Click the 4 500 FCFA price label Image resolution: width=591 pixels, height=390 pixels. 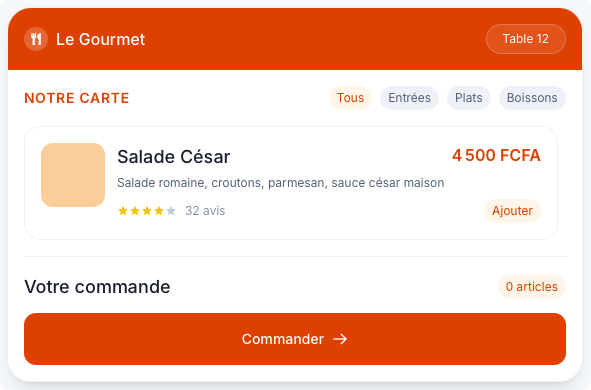click(x=496, y=155)
